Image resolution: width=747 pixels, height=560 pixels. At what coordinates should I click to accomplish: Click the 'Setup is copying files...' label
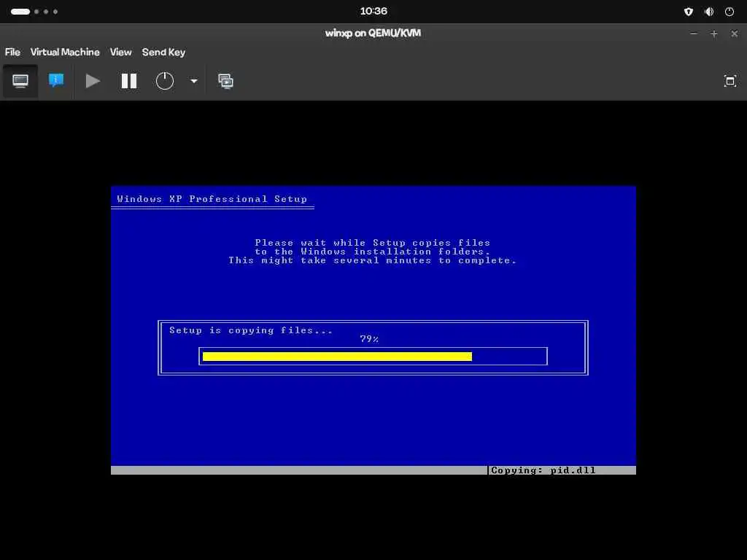(x=251, y=330)
